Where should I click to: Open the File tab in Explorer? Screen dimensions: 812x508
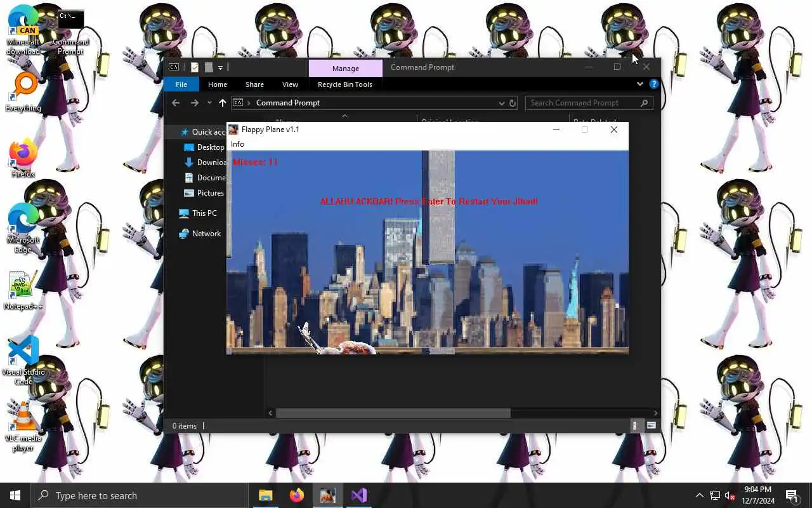point(181,84)
